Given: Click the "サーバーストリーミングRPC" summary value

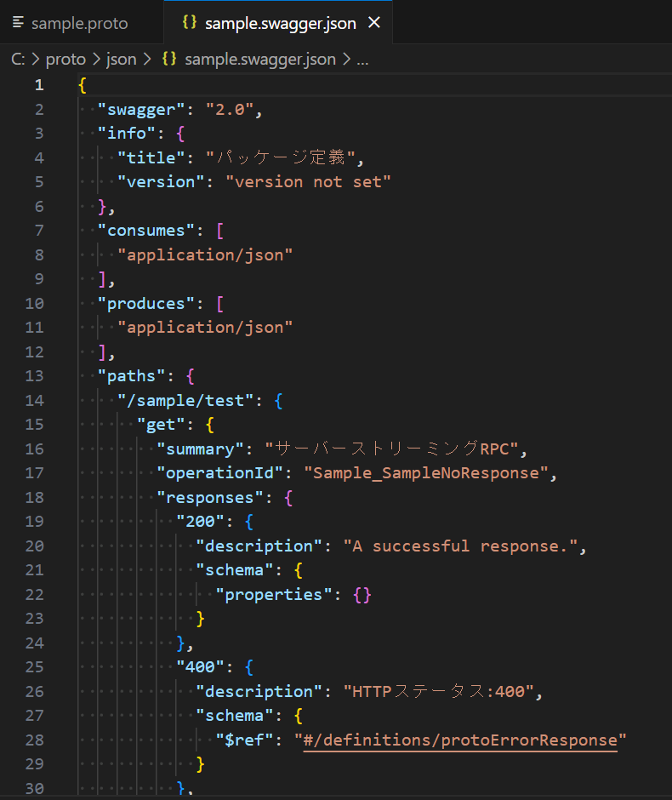Looking at the screenshot, I should click(x=391, y=449).
